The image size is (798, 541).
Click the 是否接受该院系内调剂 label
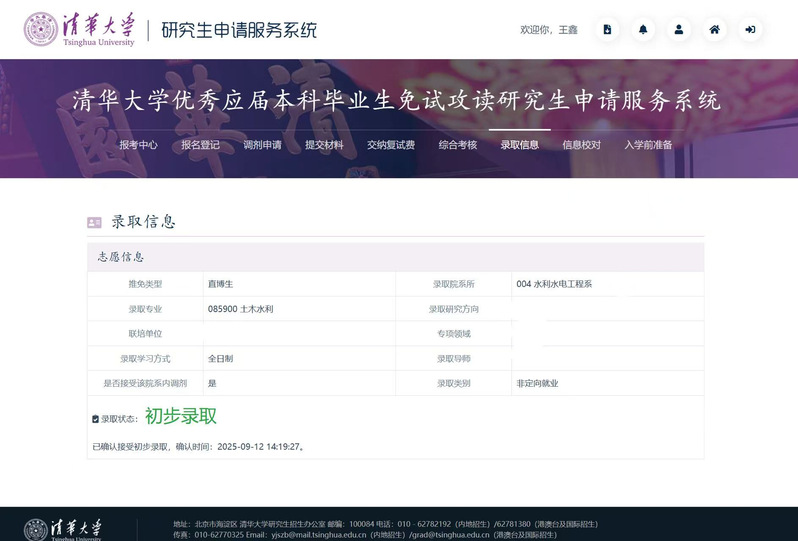145,383
